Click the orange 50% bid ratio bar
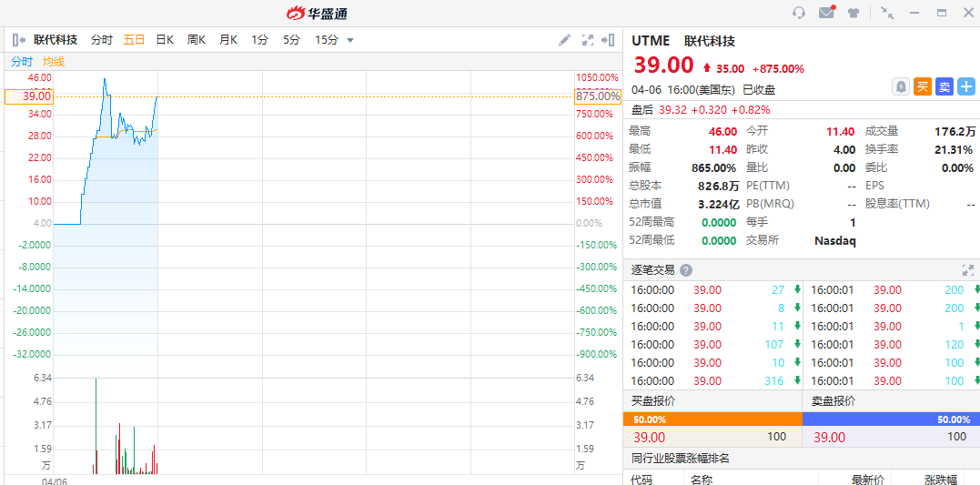The width and height of the screenshot is (980, 485). [x=712, y=419]
